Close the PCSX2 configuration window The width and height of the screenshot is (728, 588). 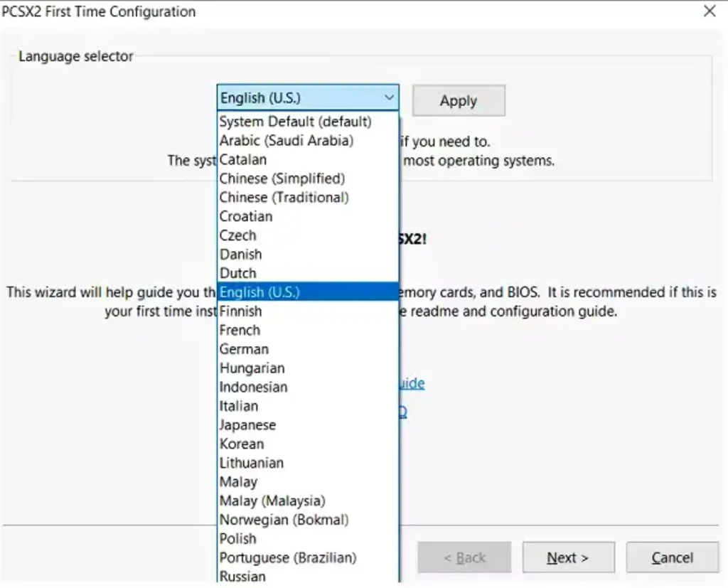pos(709,11)
